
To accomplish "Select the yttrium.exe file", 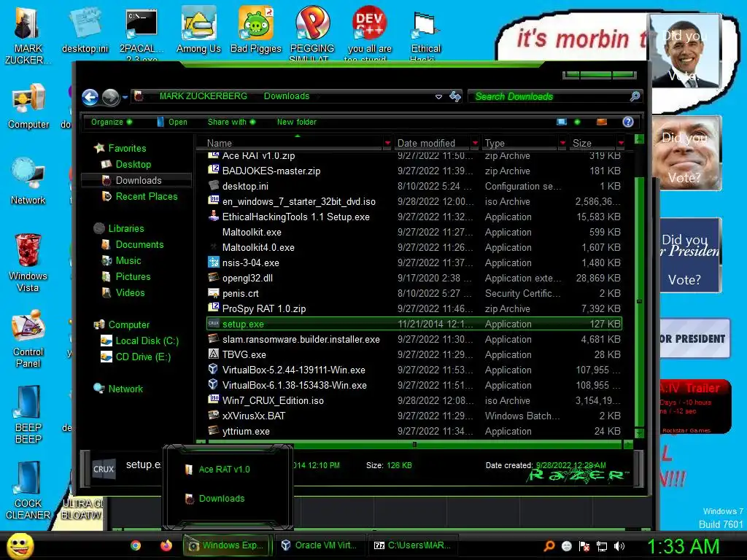I will point(414,431).
